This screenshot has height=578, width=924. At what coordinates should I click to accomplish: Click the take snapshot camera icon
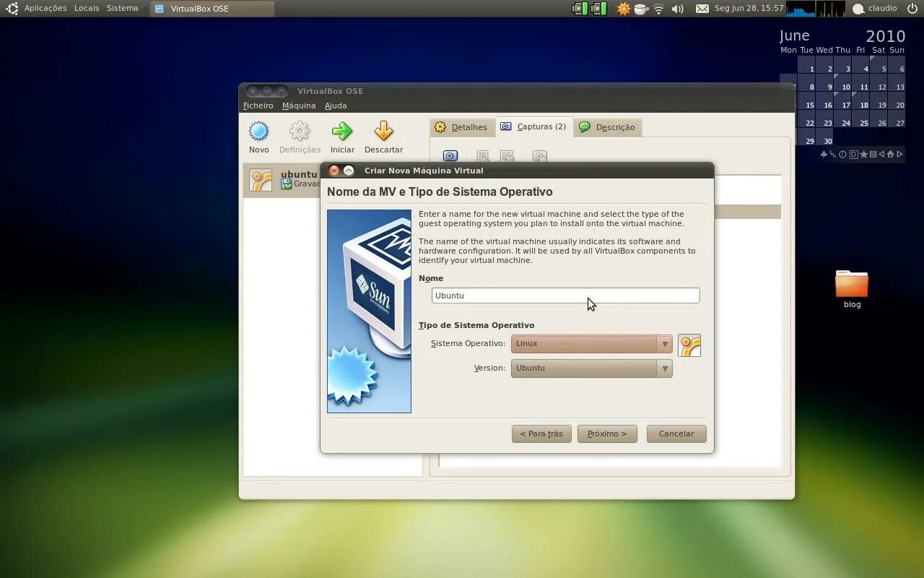(450, 156)
